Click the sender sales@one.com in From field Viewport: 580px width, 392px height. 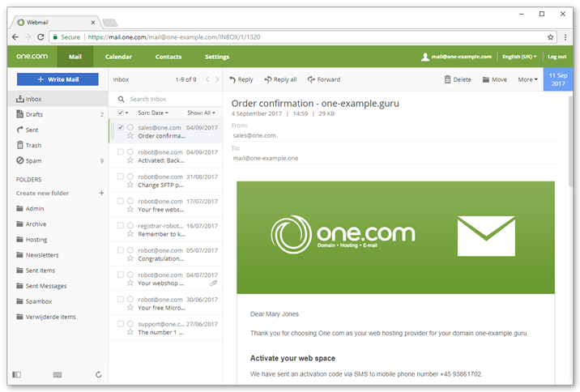pyautogui.click(x=254, y=135)
